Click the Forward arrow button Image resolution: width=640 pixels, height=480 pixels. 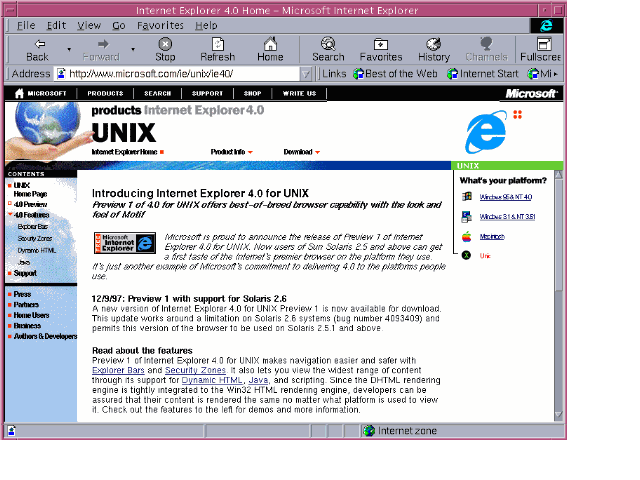[101, 49]
